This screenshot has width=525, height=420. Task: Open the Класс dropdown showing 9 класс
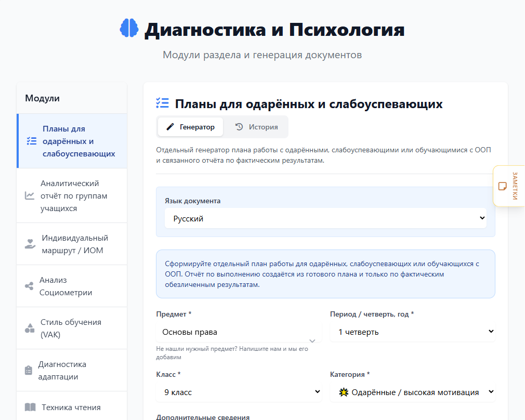(239, 392)
